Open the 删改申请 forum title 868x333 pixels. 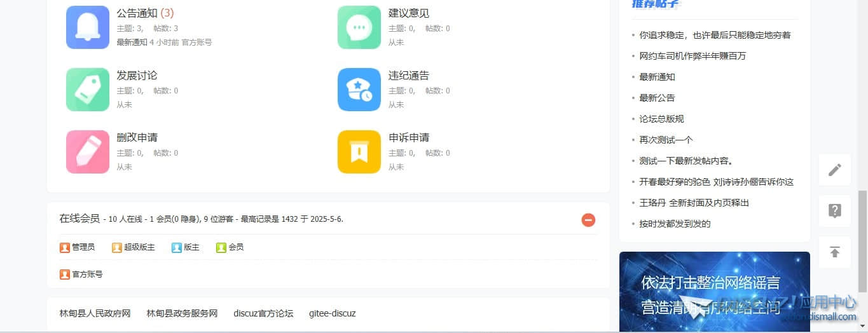point(137,137)
